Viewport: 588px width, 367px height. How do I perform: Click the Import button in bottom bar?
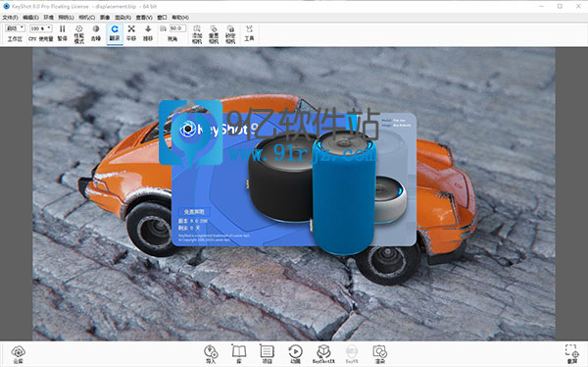pos(211,354)
